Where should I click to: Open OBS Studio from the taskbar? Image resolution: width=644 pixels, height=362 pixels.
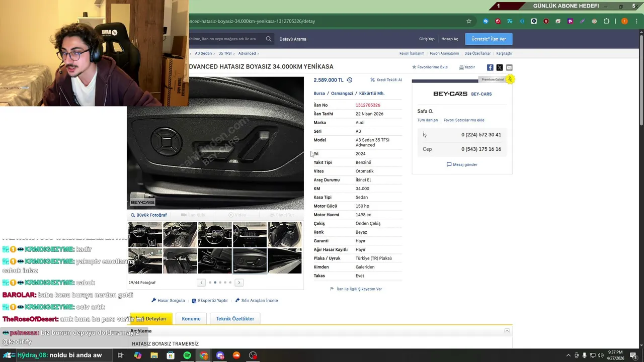coord(253,355)
